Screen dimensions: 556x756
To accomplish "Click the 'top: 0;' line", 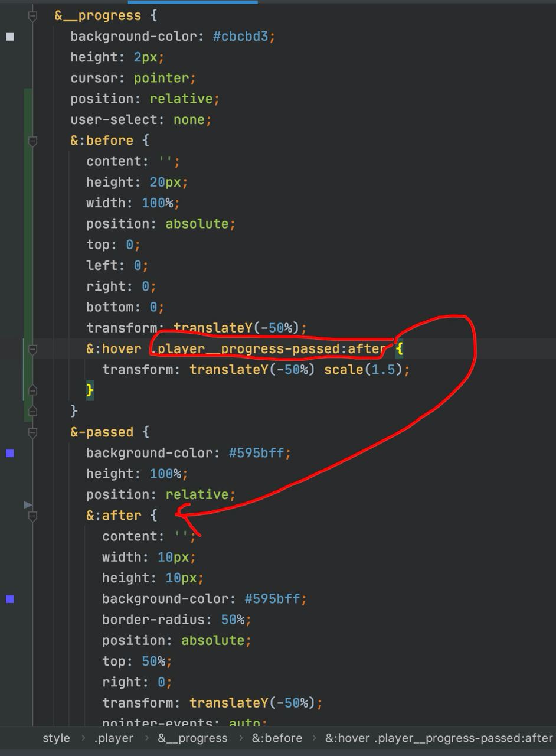I will [113, 245].
